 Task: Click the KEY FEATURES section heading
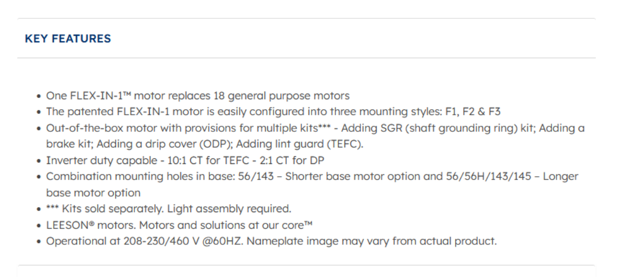68,39
